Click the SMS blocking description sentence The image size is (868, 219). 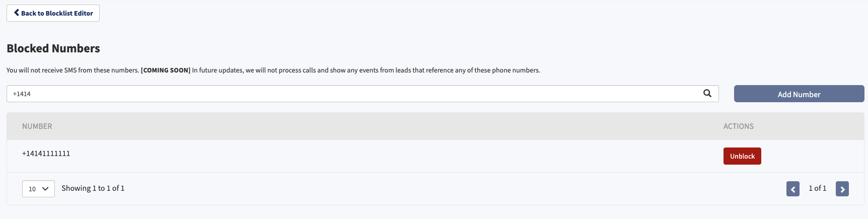[x=73, y=70]
